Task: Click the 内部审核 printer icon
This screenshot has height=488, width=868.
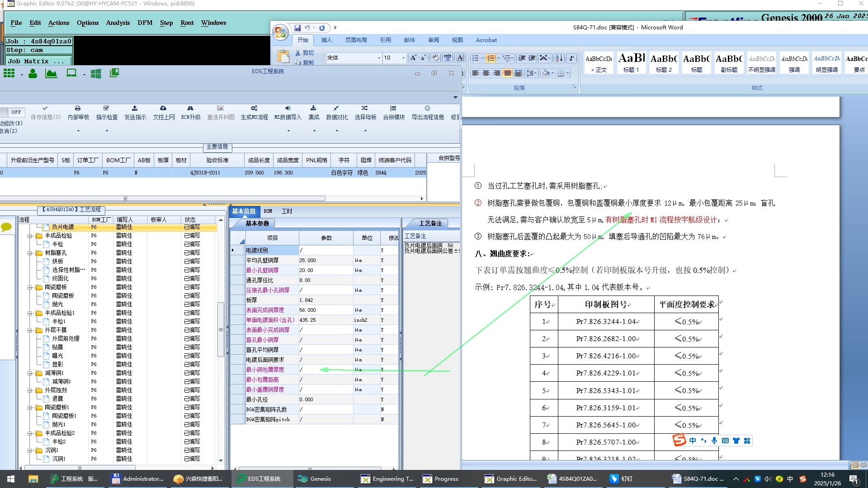Action: [x=78, y=108]
